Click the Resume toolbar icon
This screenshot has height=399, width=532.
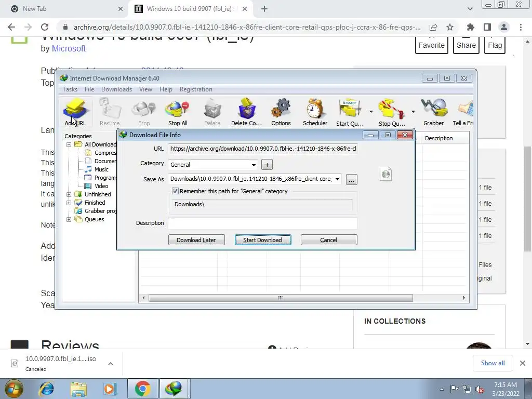tap(110, 112)
